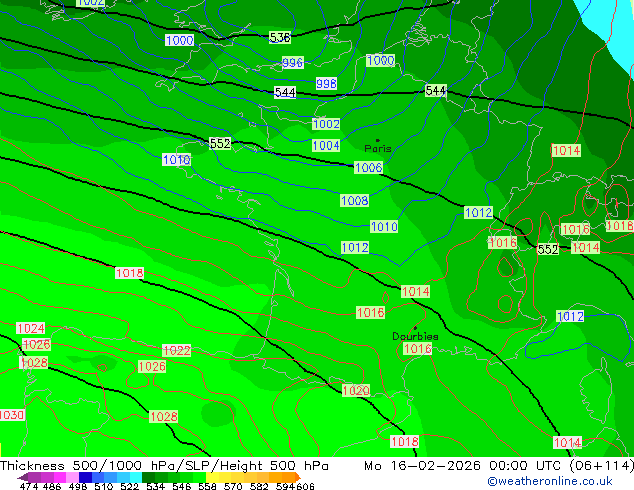Click the red 1030 isobar label

click(12, 415)
